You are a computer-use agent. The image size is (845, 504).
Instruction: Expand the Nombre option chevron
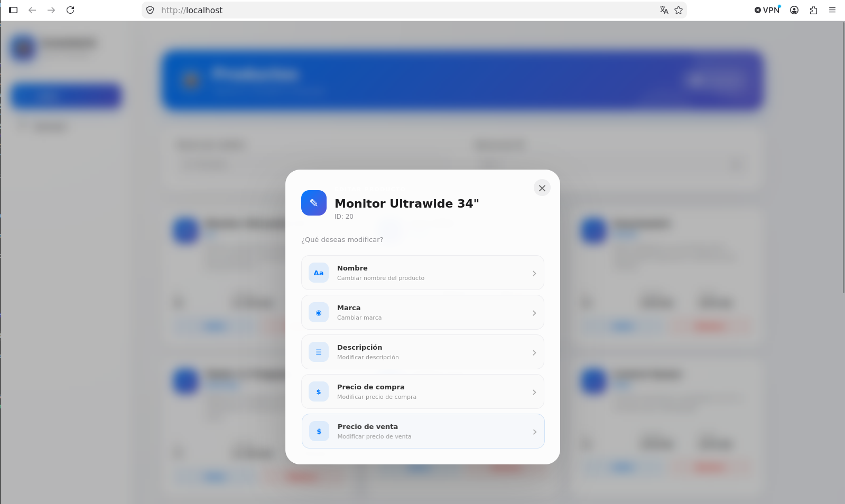coord(534,273)
